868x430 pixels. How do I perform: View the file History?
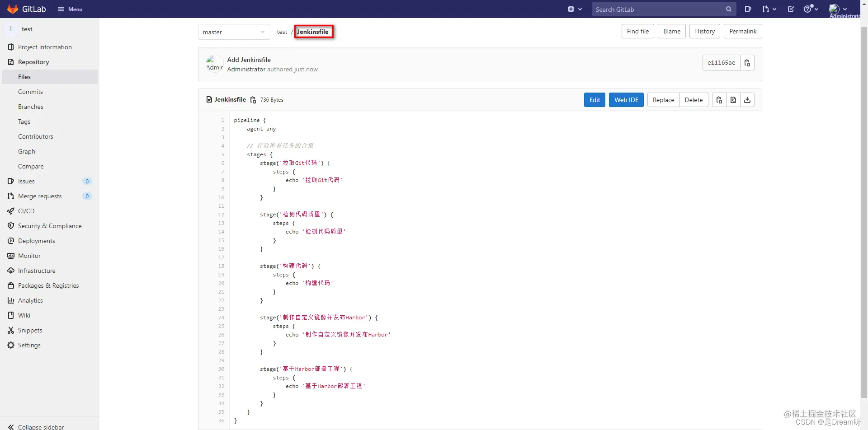[x=704, y=31]
